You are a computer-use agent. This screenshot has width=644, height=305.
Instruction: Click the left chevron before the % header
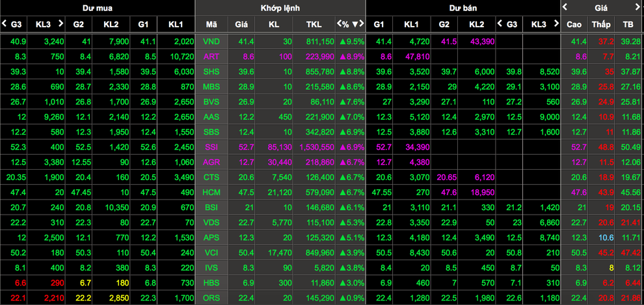[x=339, y=24]
